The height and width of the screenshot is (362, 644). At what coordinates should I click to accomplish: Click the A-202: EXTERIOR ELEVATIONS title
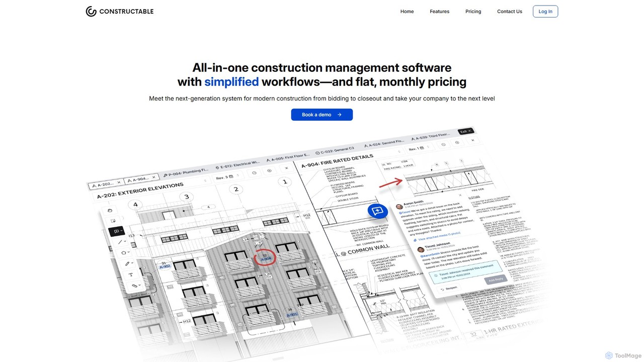point(140,190)
